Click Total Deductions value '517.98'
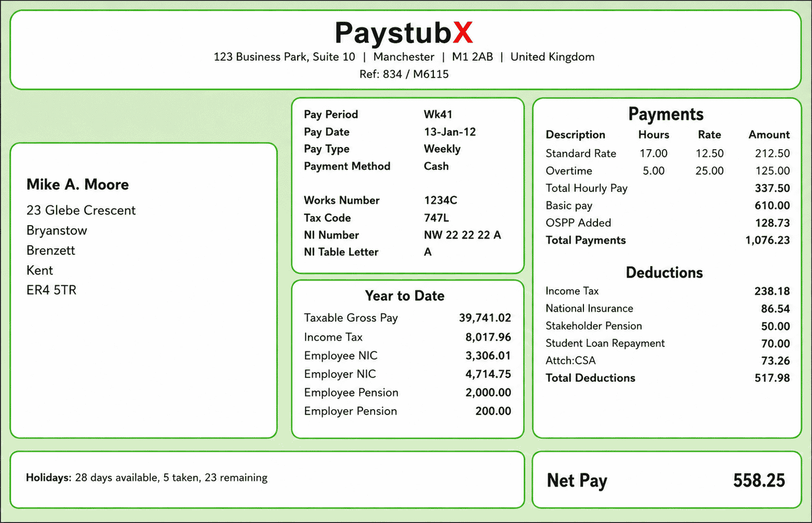The height and width of the screenshot is (523, 812). click(772, 378)
